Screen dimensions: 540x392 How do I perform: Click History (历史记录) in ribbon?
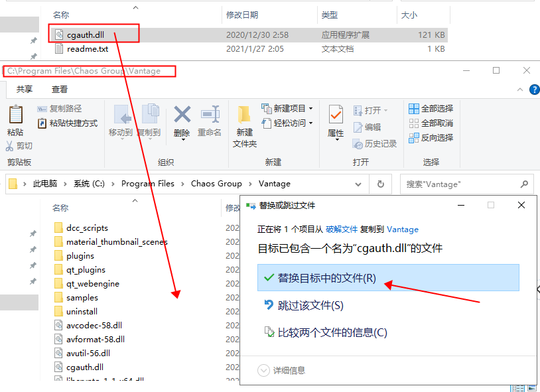(375, 144)
